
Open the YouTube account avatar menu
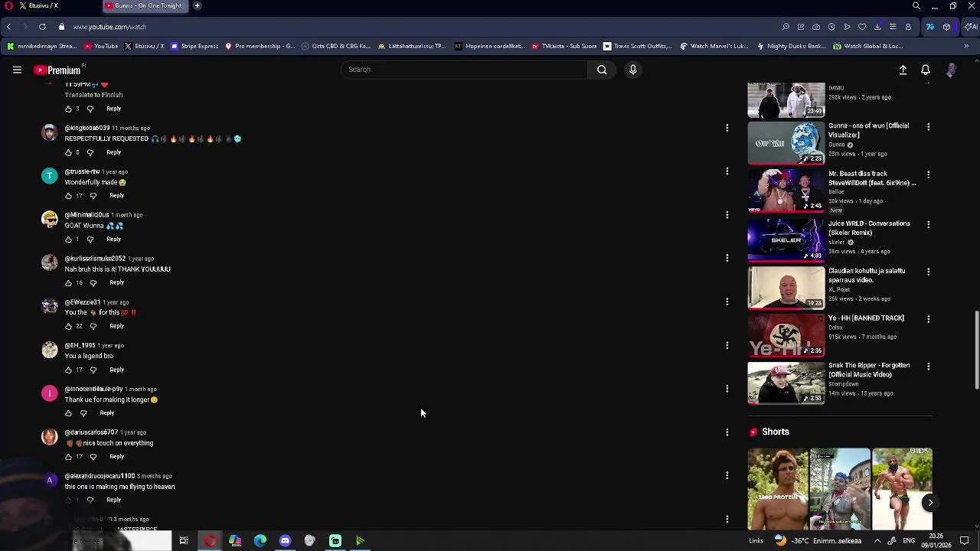click(951, 70)
